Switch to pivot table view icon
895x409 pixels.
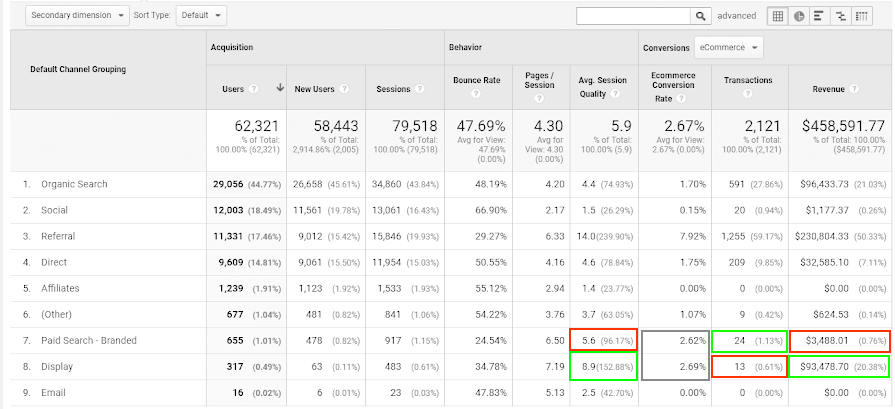(861, 16)
